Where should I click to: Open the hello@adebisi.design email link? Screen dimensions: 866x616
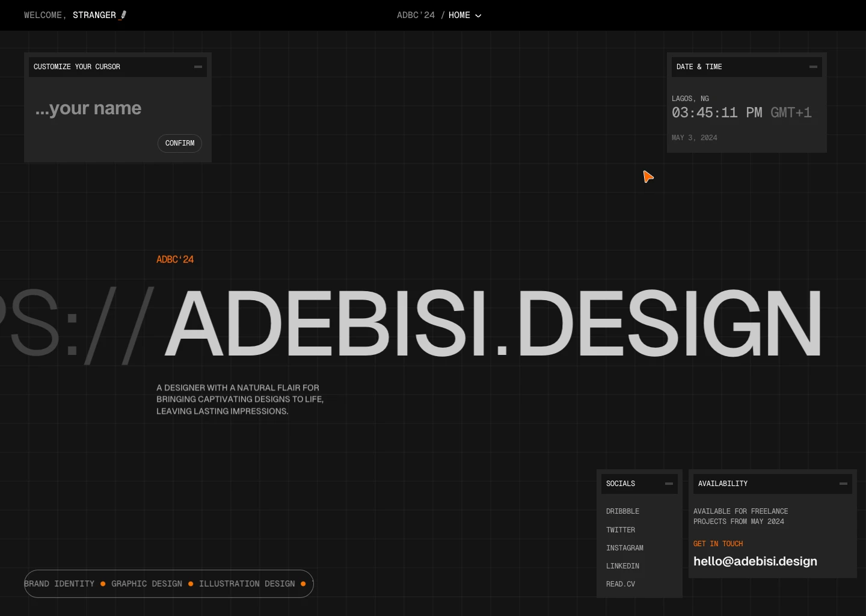coord(755,561)
